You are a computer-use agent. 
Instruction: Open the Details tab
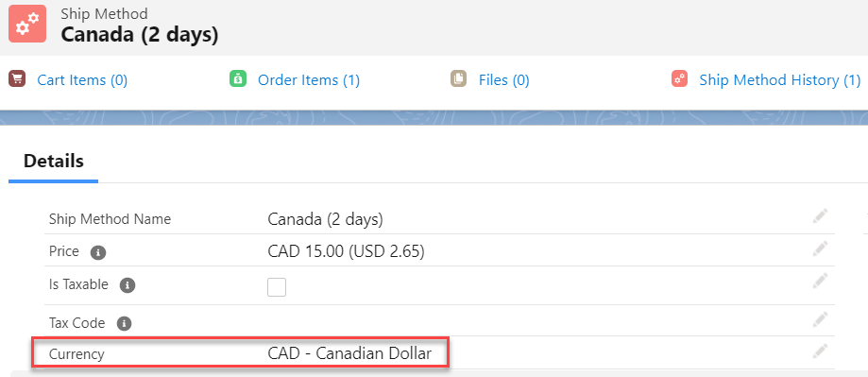(54, 161)
